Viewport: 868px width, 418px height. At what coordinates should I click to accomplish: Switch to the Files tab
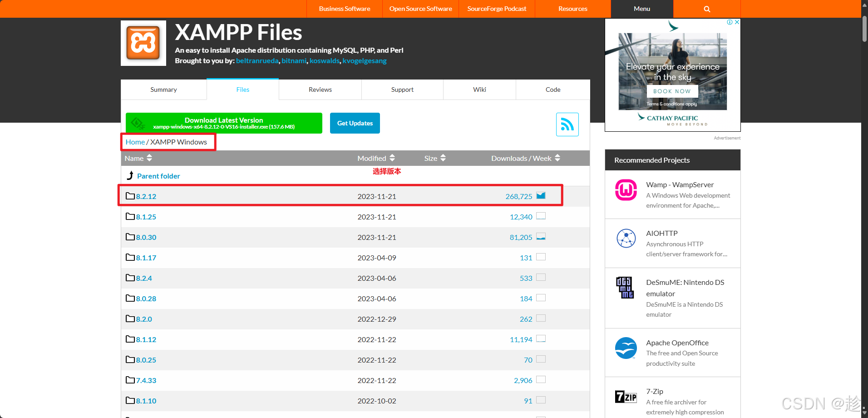pyautogui.click(x=243, y=90)
